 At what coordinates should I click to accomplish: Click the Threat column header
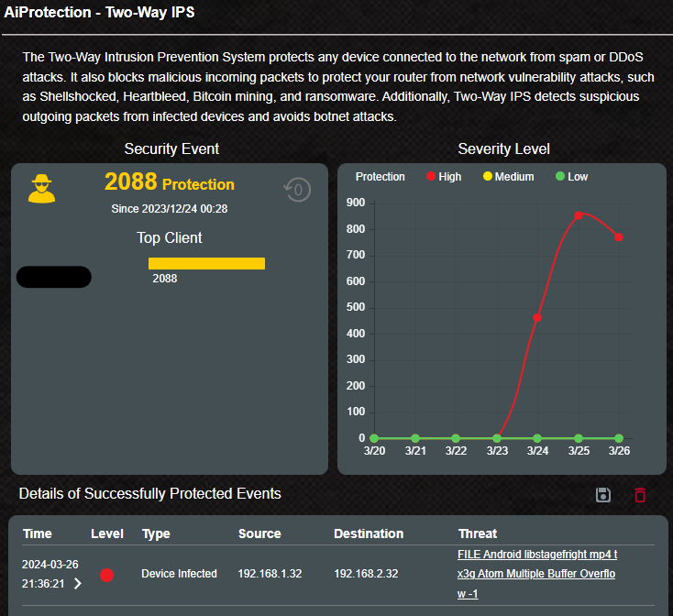click(478, 533)
